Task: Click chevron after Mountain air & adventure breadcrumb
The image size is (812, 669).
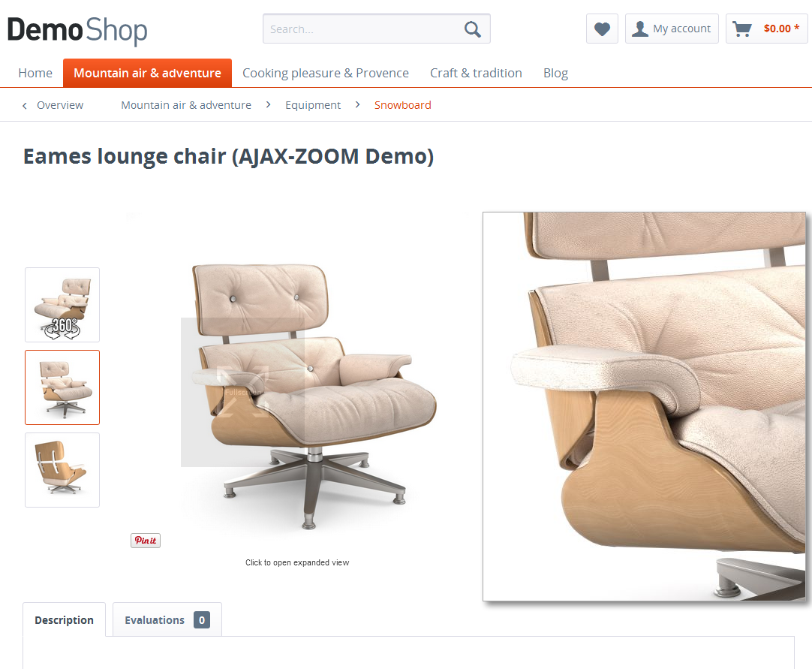Action: pyautogui.click(x=268, y=104)
